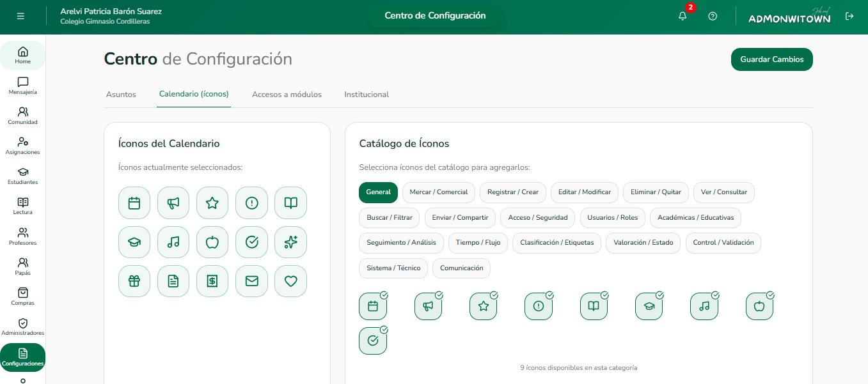Open Lectura in sidebar
Image resolution: width=868 pixels, height=384 pixels.
pyautogui.click(x=23, y=206)
